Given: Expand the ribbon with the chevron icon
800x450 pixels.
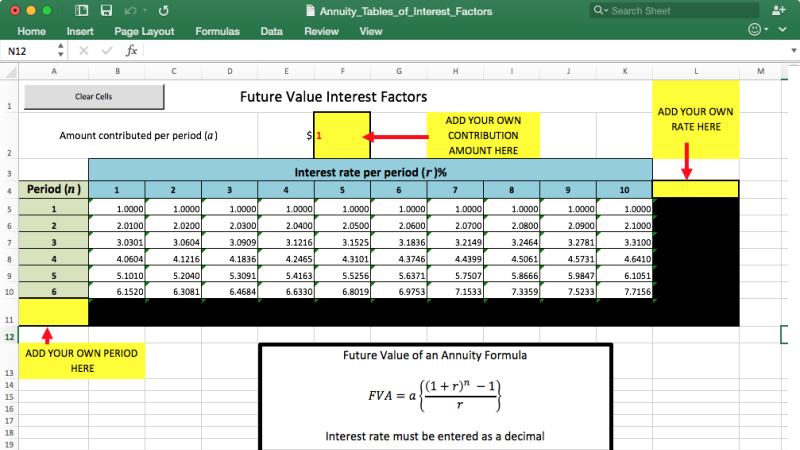Looking at the screenshot, I should [782, 30].
